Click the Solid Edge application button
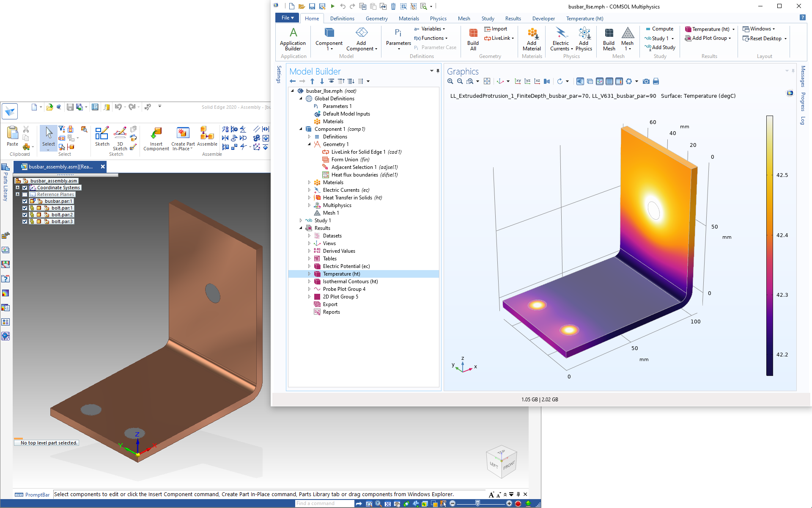This screenshot has height=508, width=812. tap(9, 111)
